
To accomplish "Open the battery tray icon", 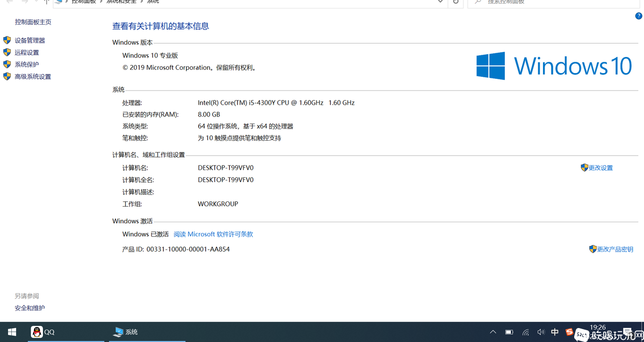I will [x=509, y=332].
